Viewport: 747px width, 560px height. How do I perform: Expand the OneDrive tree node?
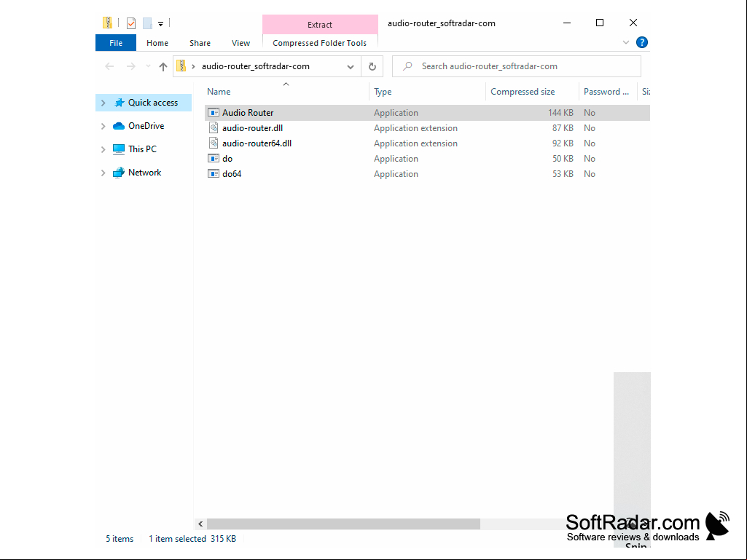(x=103, y=126)
